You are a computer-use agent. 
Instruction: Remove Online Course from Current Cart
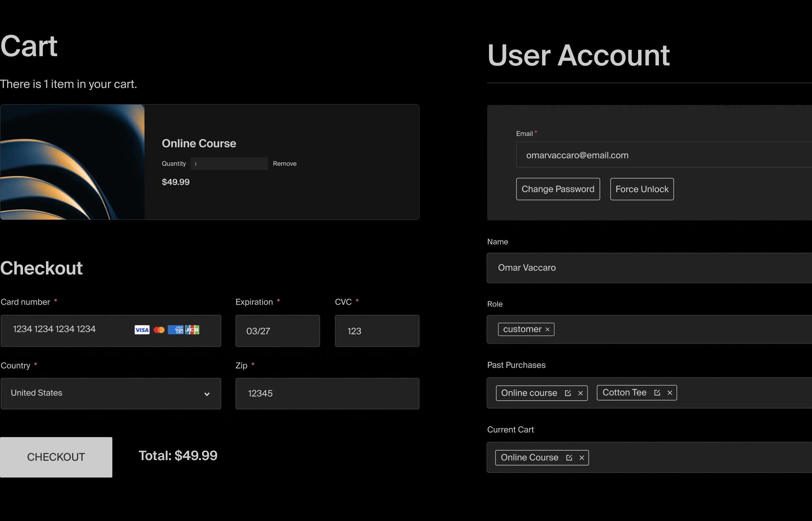[582, 457]
